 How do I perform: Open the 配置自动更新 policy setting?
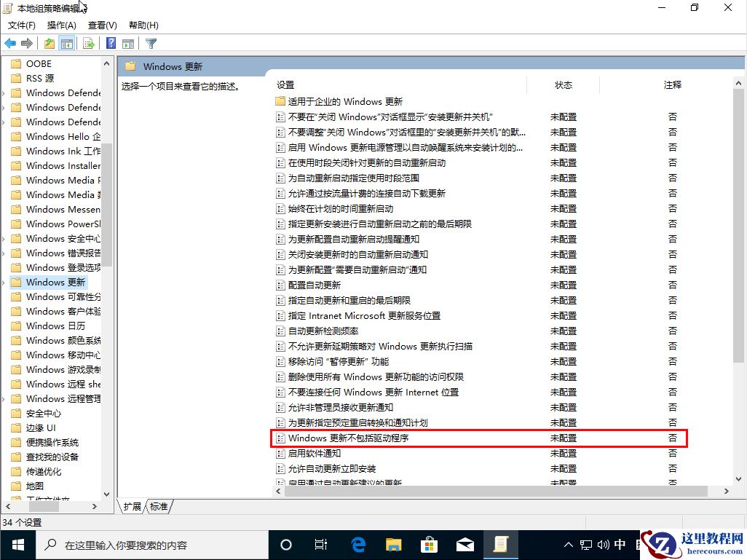click(313, 285)
